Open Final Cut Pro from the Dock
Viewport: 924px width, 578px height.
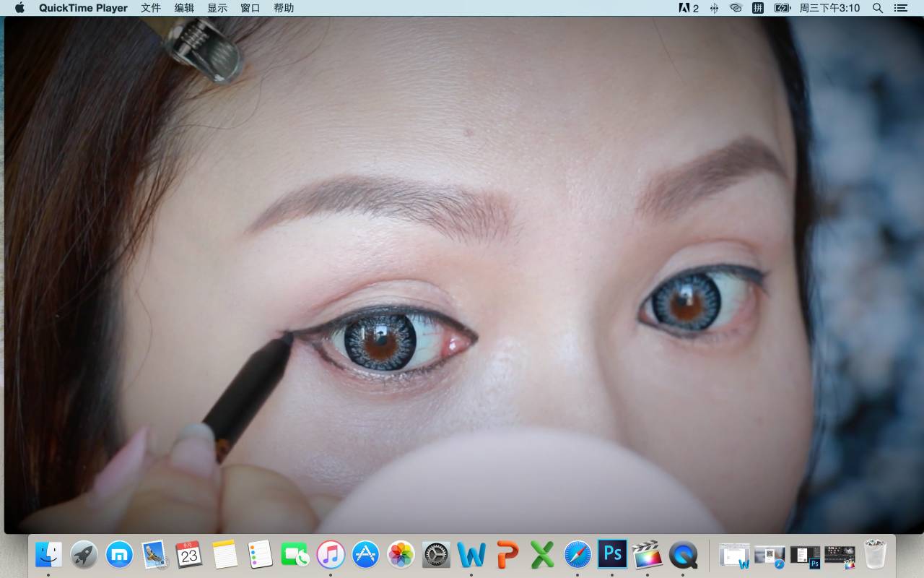pyautogui.click(x=648, y=555)
